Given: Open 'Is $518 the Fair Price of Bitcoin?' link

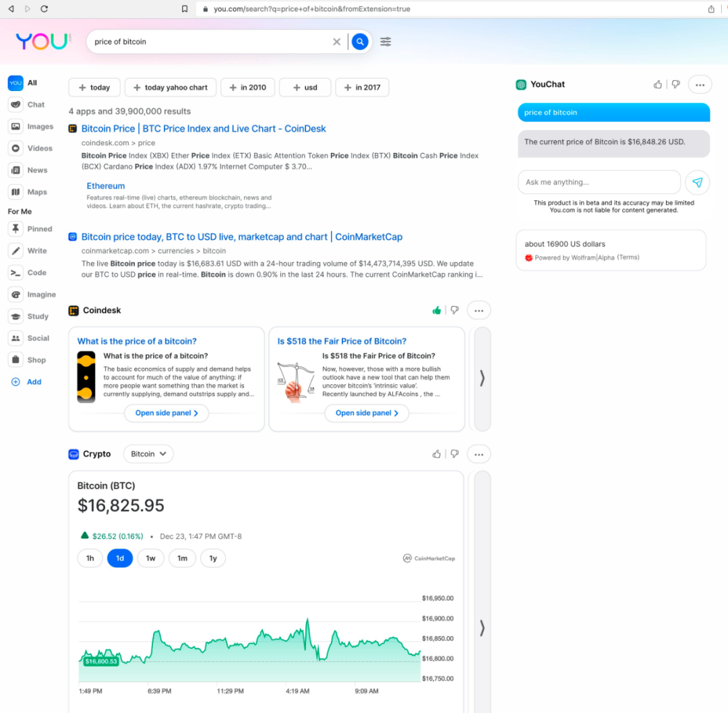Looking at the screenshot, I should click(x=342, y=341).
